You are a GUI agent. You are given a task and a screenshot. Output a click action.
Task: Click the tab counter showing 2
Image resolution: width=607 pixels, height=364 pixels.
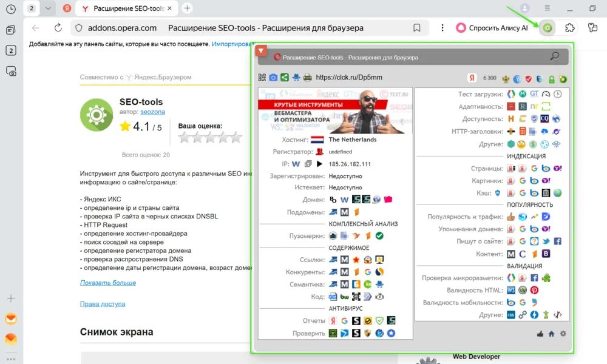coord(32,8)
